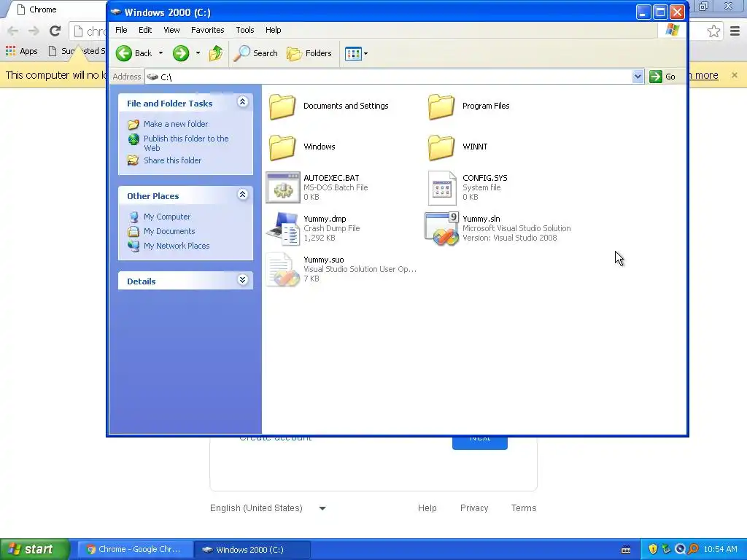
Task: Click the Start button on taskbar
Action: (35, 550)
